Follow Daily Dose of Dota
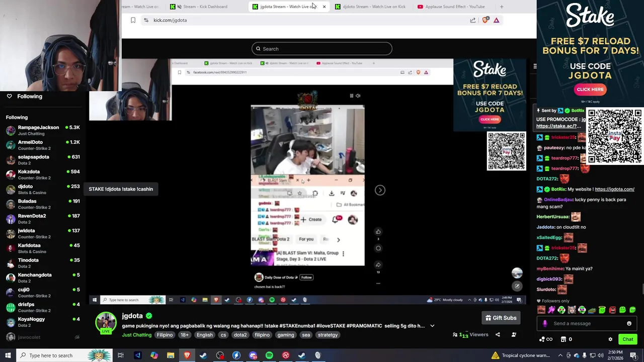The width and height of the screenshot is (644, 362). [x=306, y=277]
